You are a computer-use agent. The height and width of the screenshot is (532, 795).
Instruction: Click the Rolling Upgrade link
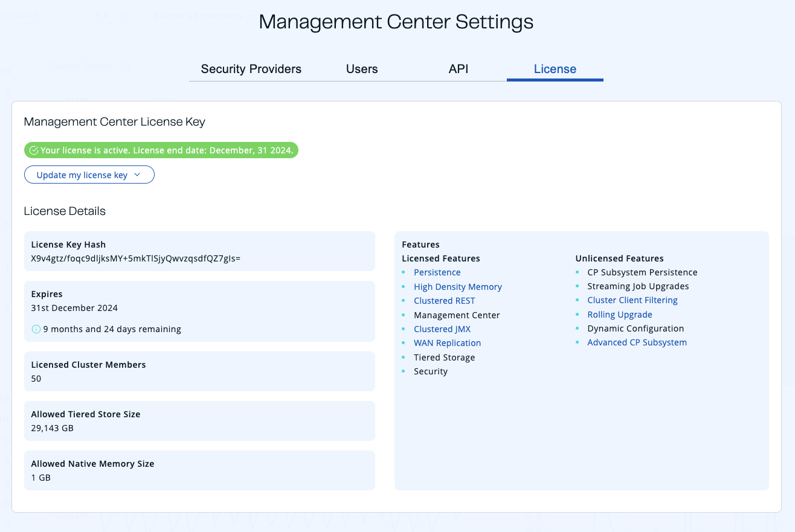coord(619,314)
